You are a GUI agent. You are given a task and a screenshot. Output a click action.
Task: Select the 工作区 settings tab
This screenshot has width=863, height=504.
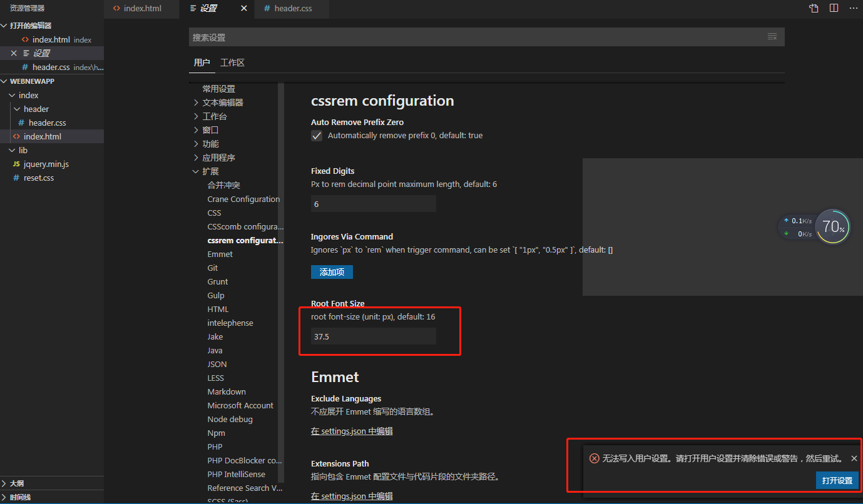pyautogui.click(x=232, y=63)
